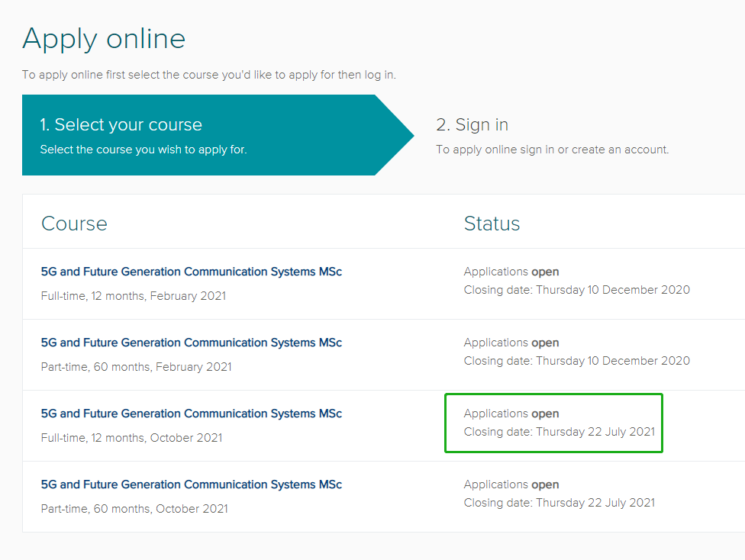The width and height of the screenshot is (745, 560).
Task: Click "Full-time, 12 months, February 2021" details
Action: [x=134, y=296]
